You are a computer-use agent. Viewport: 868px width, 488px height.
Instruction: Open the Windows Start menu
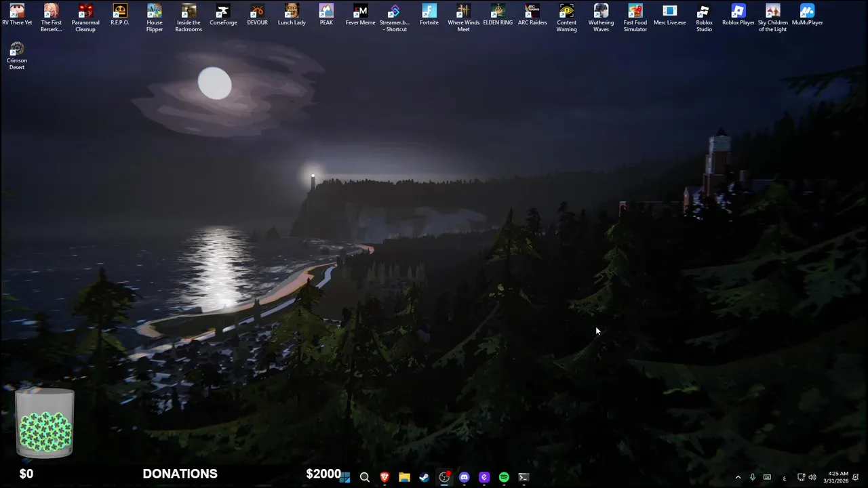pyautogui.click(x=344, y=477)
